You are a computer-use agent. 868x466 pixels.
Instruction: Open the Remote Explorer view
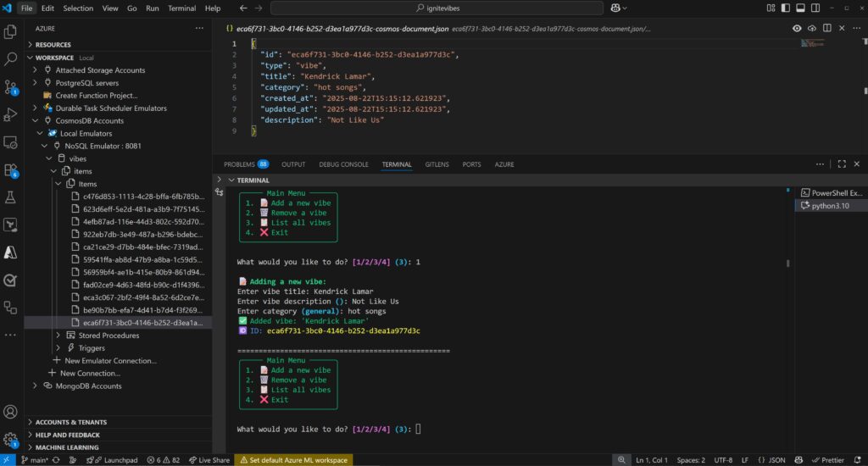click(10, 142)
